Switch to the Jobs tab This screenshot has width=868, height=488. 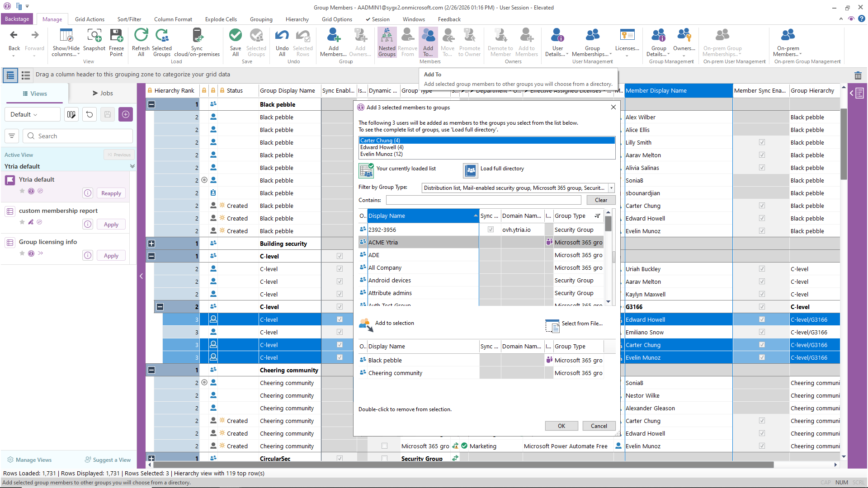click(x=103, y=94)
